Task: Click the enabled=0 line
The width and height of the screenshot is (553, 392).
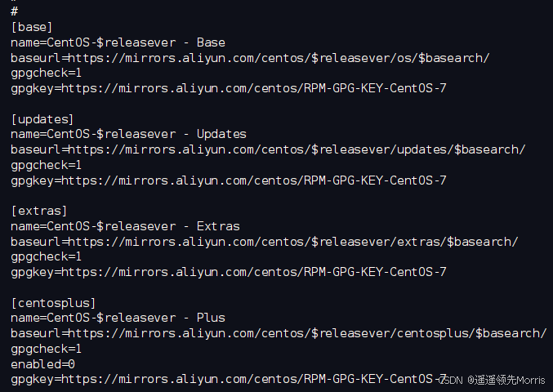Action: tap(42, 364)
